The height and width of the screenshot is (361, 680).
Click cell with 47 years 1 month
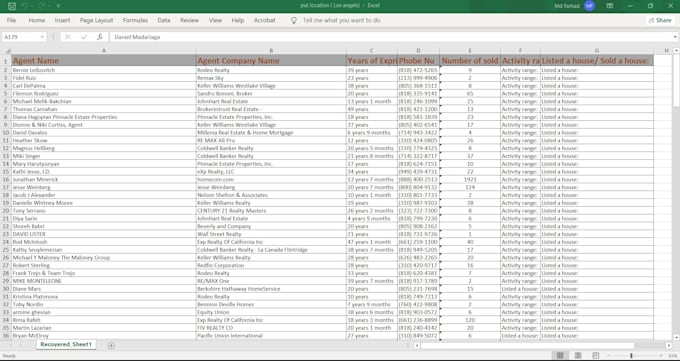tap(372, 242)
